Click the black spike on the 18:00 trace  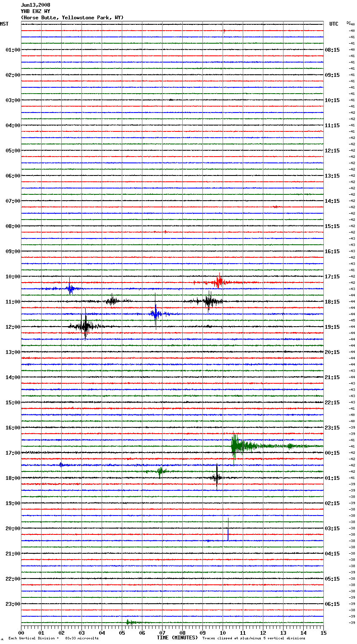[x=217, y=478]
